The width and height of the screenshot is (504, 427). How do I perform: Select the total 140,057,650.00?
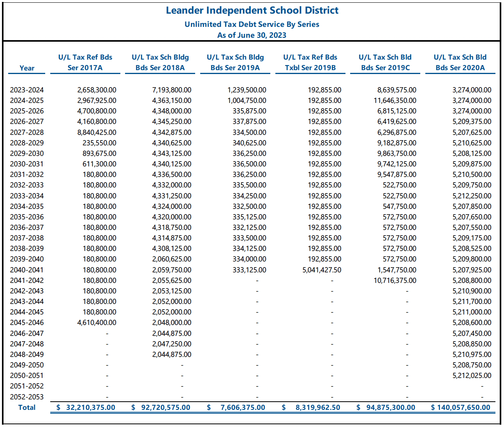[x=464, y=408]
